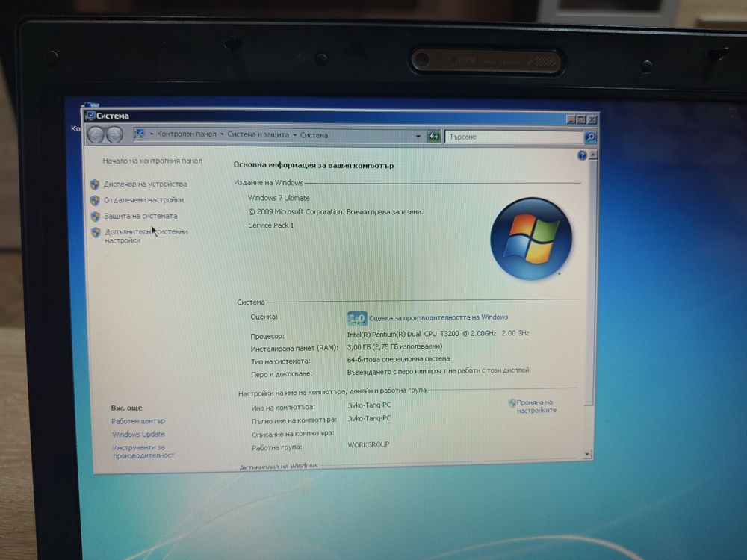Viewport: 747px width, 560px height.
Task: Open the address bar history dropdown arrow
Action: tap(418, 137)
